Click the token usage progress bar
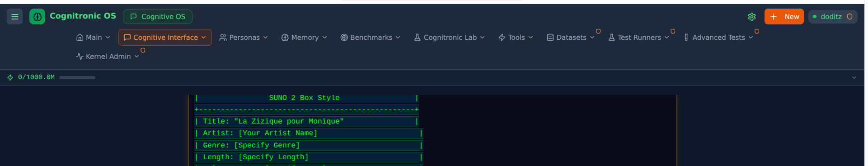 coord(77,77)
